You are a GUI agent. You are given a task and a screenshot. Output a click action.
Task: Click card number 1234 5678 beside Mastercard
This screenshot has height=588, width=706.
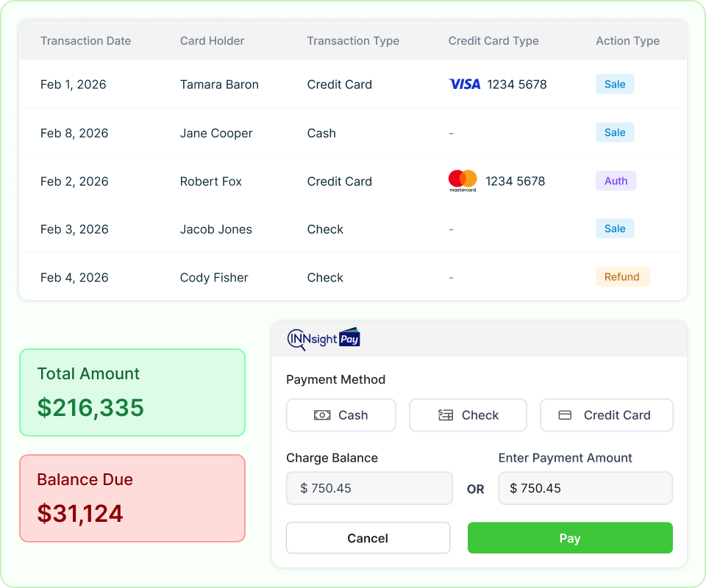point(515,181)
